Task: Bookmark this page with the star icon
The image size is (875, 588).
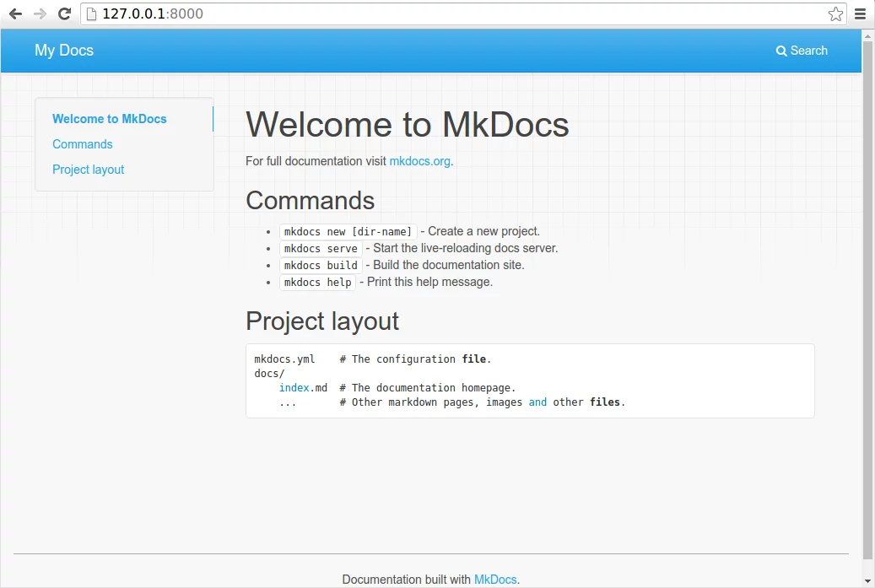Action: [835, 13]
